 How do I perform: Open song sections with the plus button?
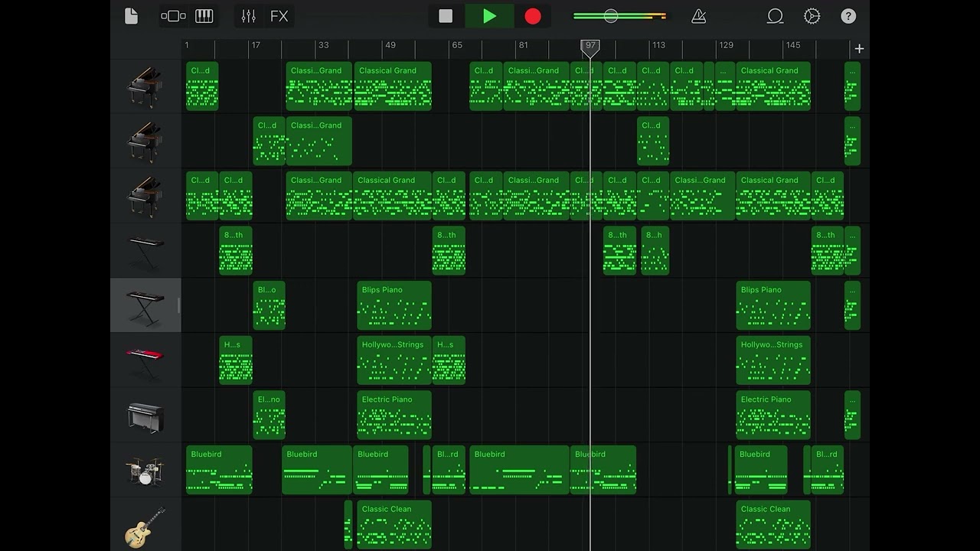coord(859,48)
